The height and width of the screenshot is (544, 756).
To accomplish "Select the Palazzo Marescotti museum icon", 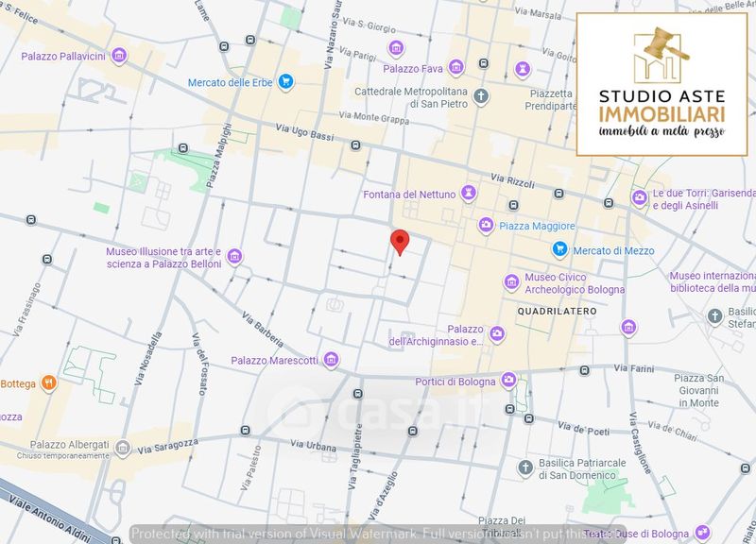I will tap(331, 360).
